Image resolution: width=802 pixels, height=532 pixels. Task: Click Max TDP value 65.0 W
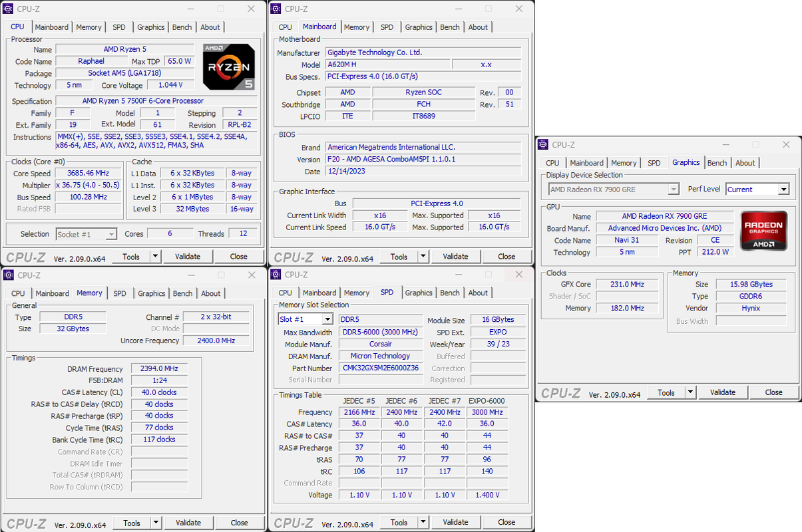pos(180,61)
